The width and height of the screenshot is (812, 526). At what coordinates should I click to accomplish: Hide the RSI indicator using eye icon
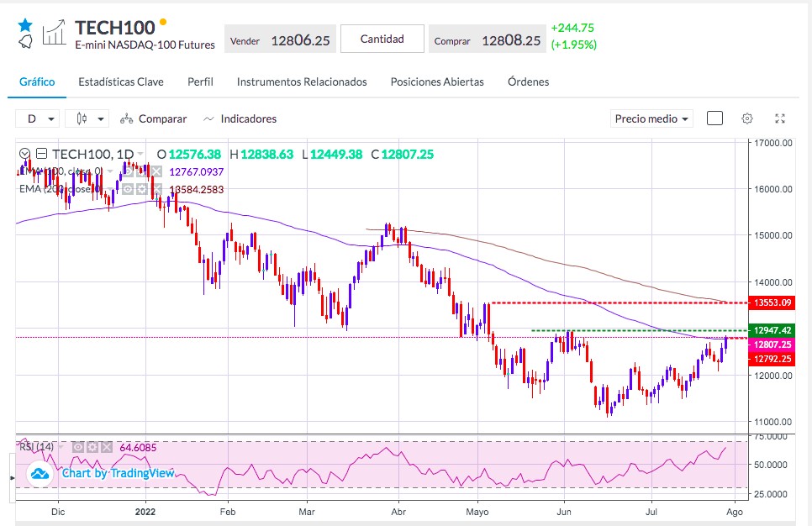77,447
